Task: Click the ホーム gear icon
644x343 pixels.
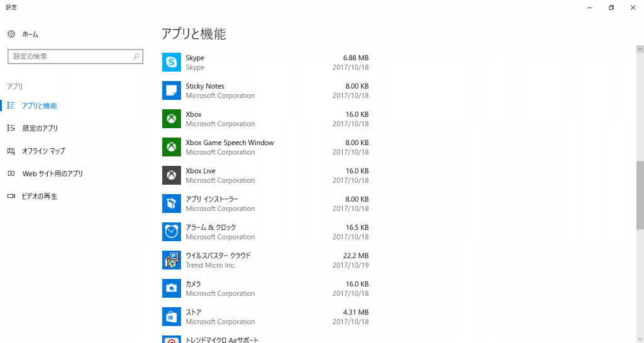Action: click(x=11, y=34)
